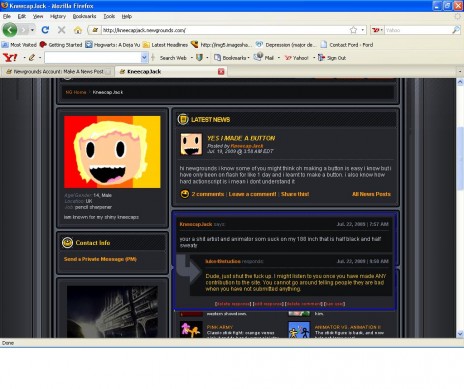This screenshot has height=389, width=464.
Task: Open Yahoo Bookmarks dropdown arrow
Action: (x=249, y=58)
